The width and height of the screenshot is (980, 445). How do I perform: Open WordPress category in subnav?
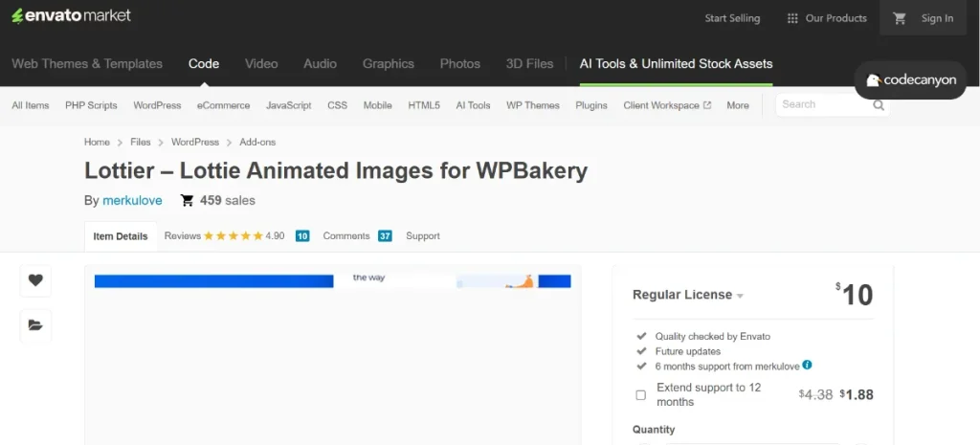[x=157, y=105]
